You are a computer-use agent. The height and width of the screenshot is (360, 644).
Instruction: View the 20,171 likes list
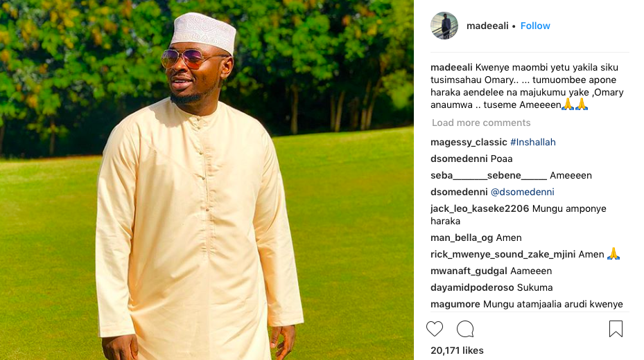pos(457,350)
